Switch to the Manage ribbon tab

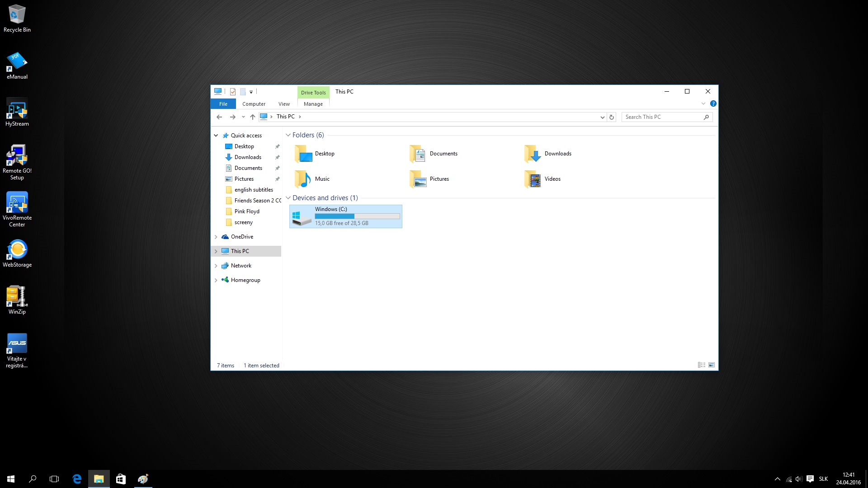[313, 104]
